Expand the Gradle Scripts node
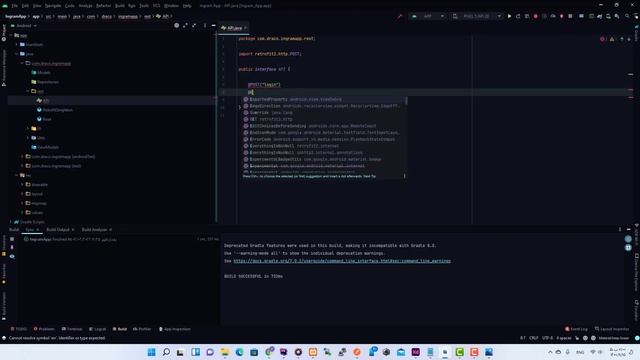The width and height of the screenshot is (640, 360). [11, 222]
